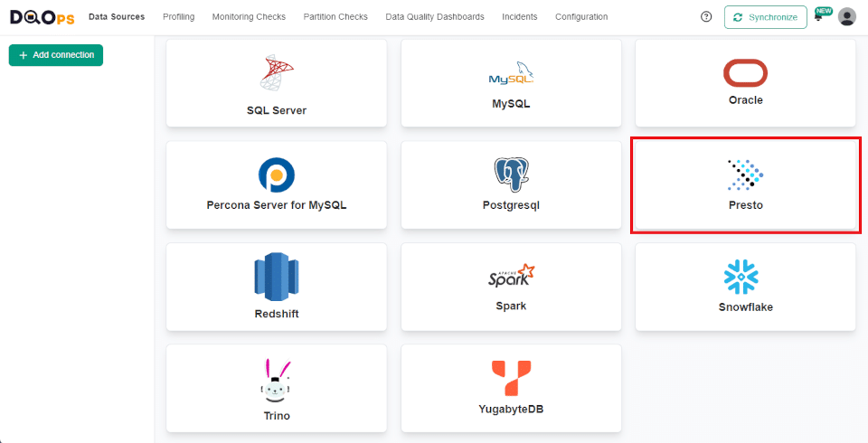Click the Presto dotted logo
868x443 pixels.
[745, 175]
